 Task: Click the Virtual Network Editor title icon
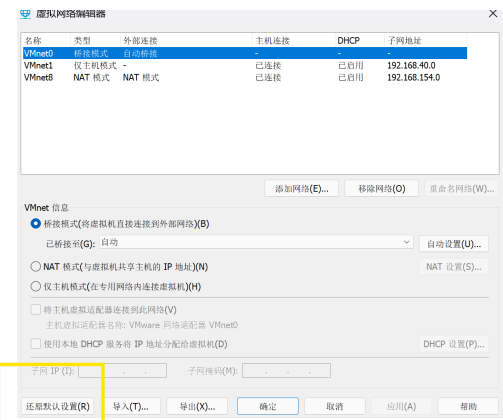[x=25, y=14]
